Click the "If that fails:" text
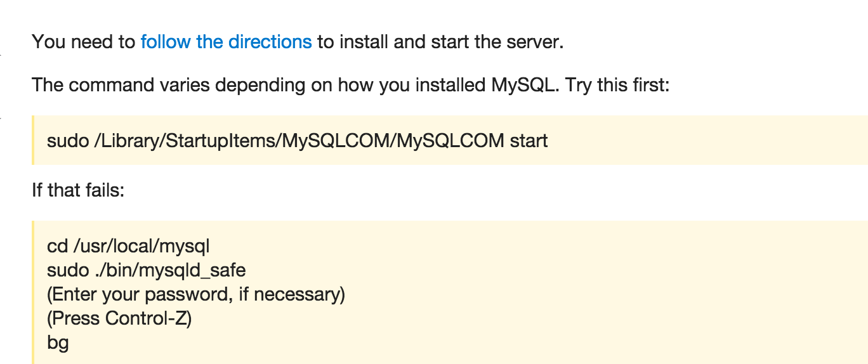The width and height of the screenshot is (868, 364). pos(79,190)
